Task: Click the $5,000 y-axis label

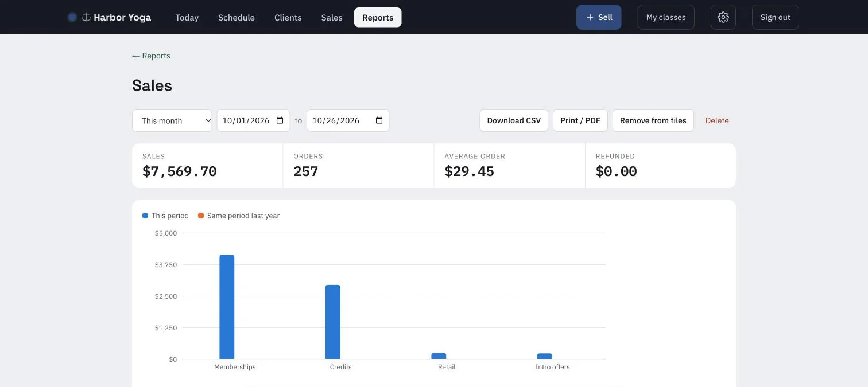Action: [x=166, y=233]
